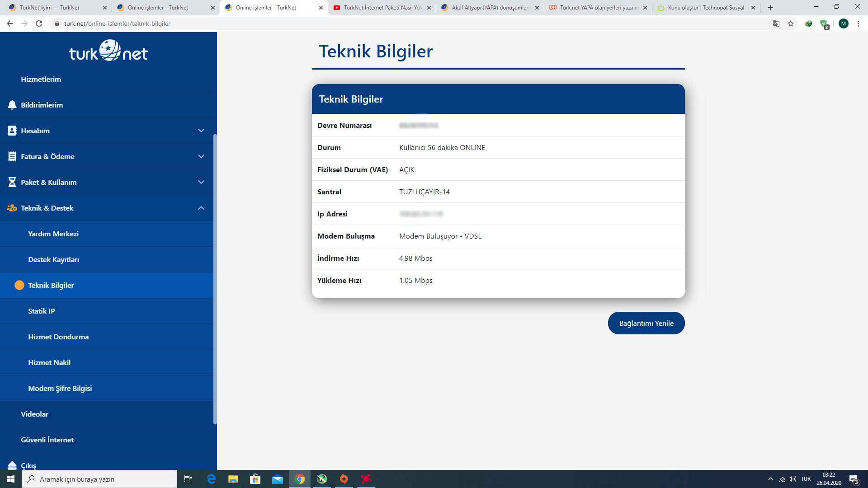Click the Fatura & Ödeme receipt icon
Viewport: 868px width, 488px height.
pyautogui.click(x=12, y=156)
